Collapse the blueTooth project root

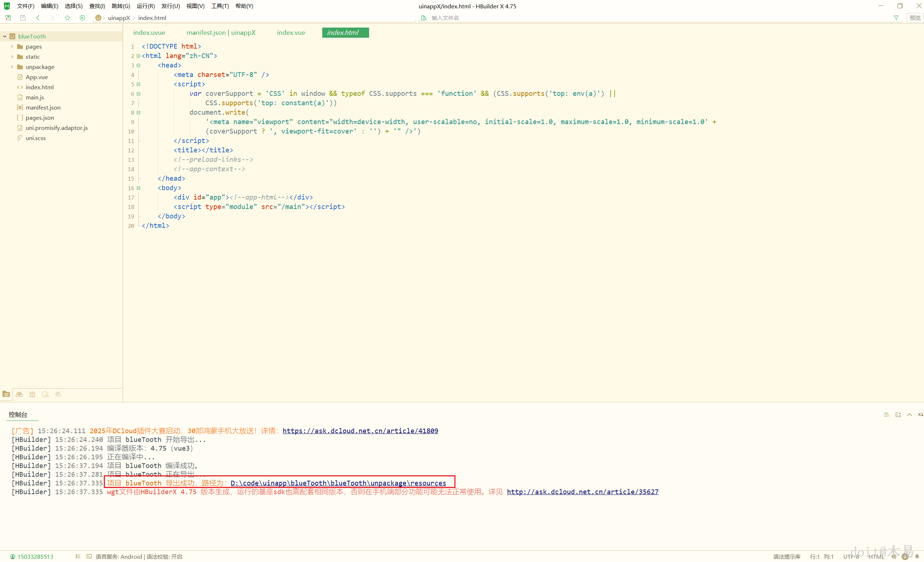[5, 36]
